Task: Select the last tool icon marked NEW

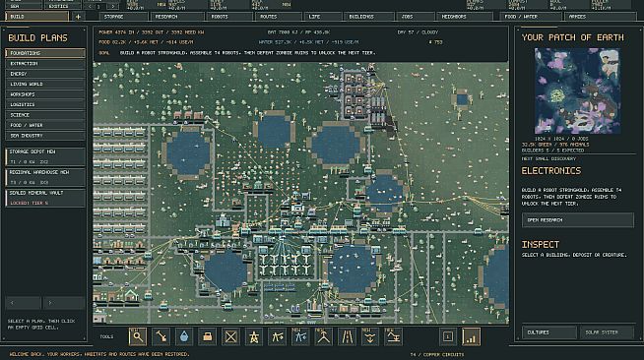Action: point(394,337)
